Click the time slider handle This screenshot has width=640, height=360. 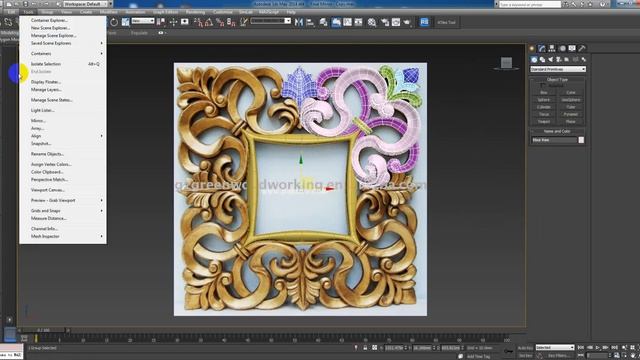(x=44, y=330)
